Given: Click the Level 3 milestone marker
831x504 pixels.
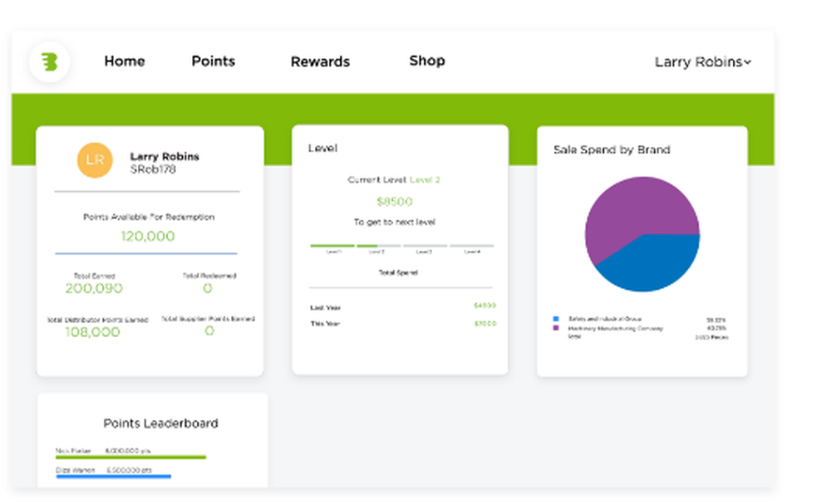Looking at the screenshot, I should point(423,251).
